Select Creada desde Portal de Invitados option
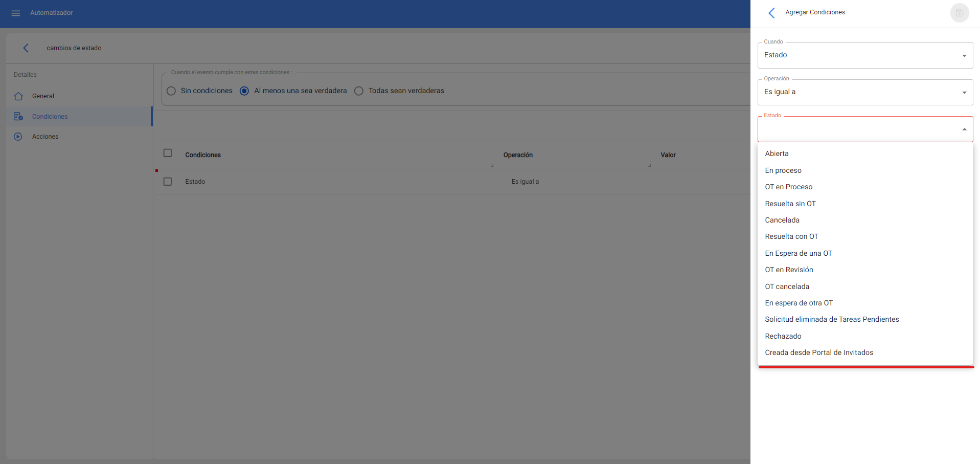Image resolution: width=980 pixels, height=464 pixels. (818, 353)
